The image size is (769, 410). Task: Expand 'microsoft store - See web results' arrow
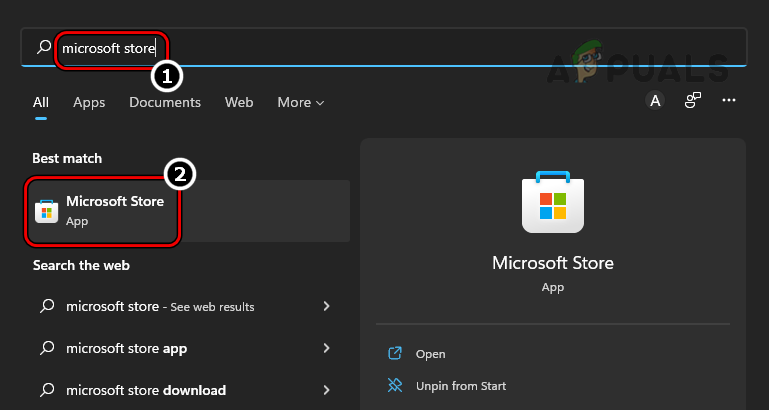click(x=326, y=306)
